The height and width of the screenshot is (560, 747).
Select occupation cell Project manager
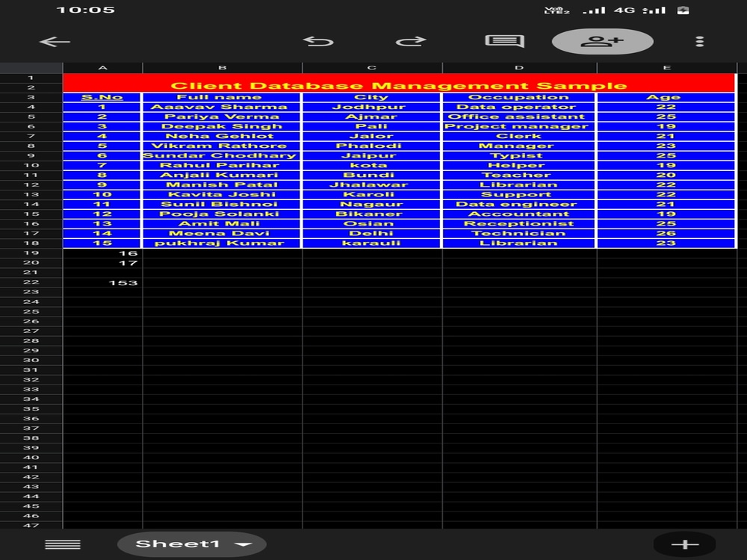click(x=519, y=126)
